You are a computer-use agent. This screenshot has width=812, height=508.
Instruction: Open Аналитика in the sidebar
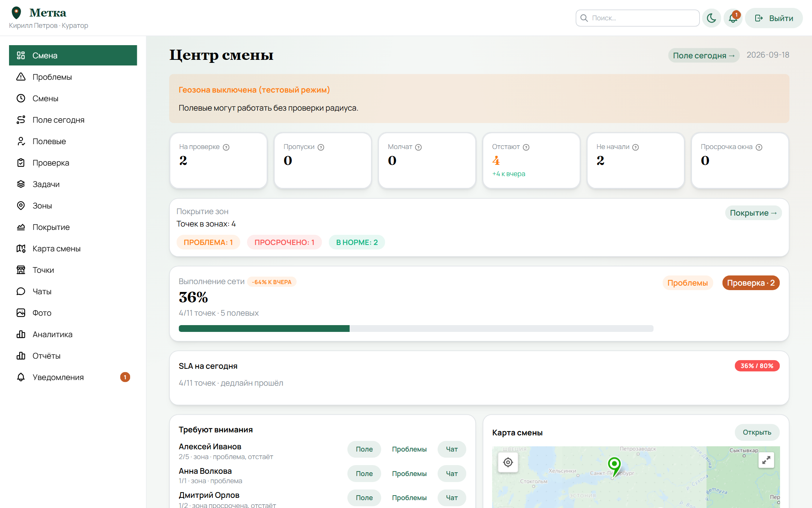(x=73, y=334)
